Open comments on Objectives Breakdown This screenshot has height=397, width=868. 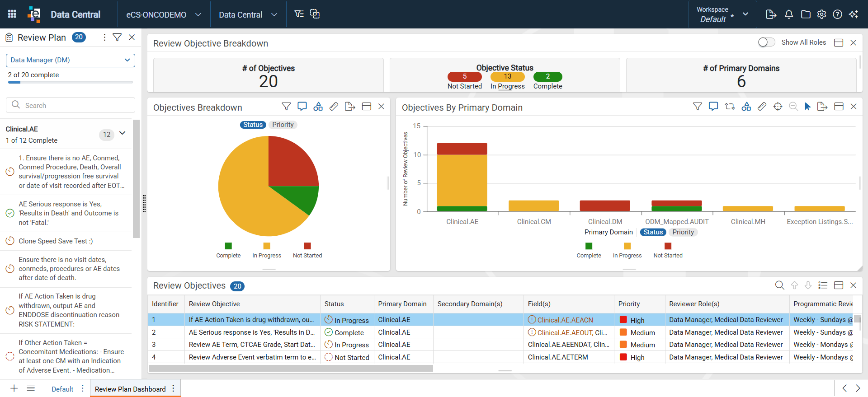coord(302,107)
